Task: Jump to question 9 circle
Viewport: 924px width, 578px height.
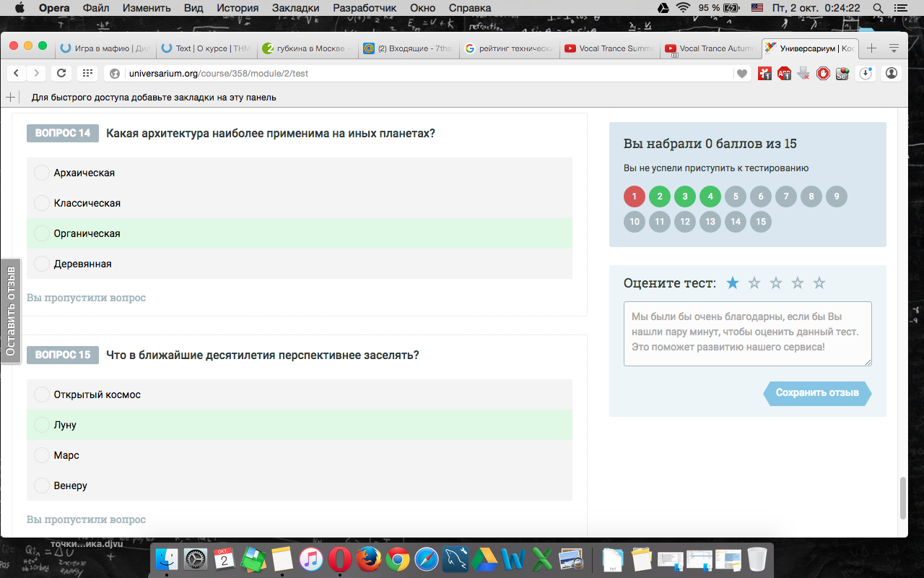Action: click(837, 197)
